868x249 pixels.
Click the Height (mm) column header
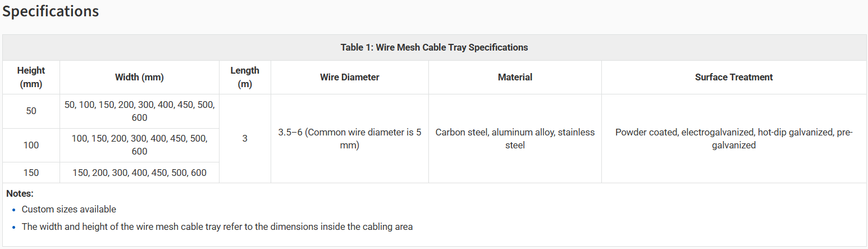(31, 78)
